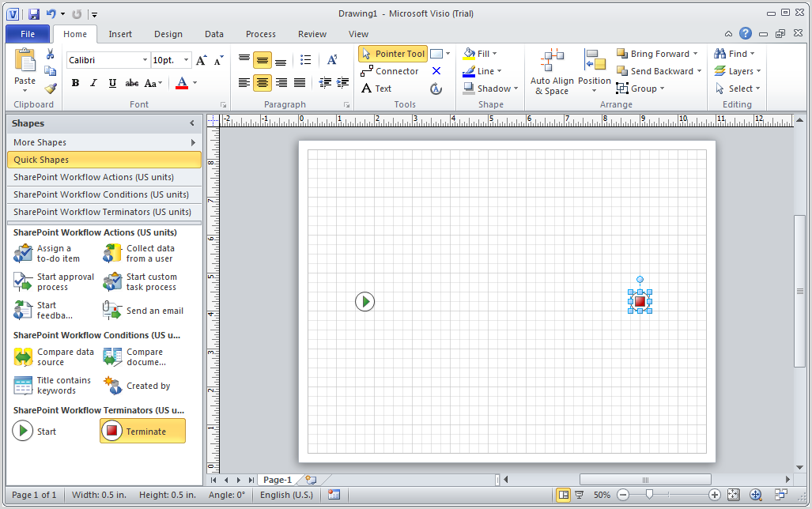Click the Save icon in title bar
812x509 pixels.
34,14
